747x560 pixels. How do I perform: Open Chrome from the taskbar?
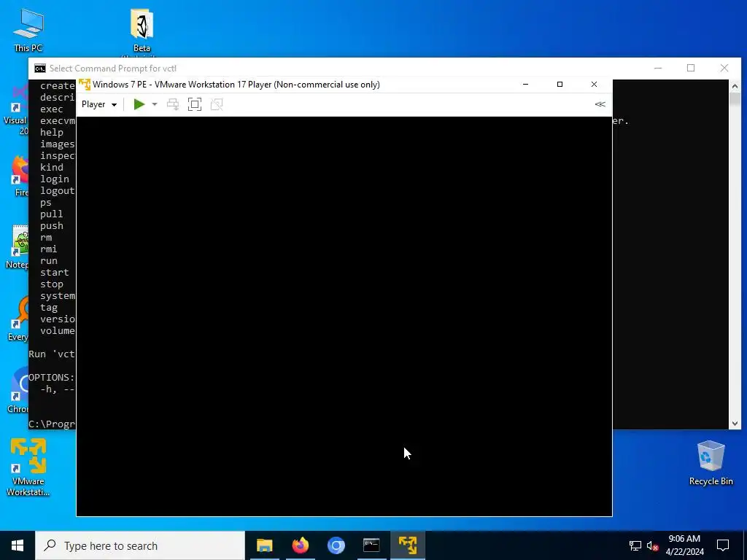(x=336, y=545)
